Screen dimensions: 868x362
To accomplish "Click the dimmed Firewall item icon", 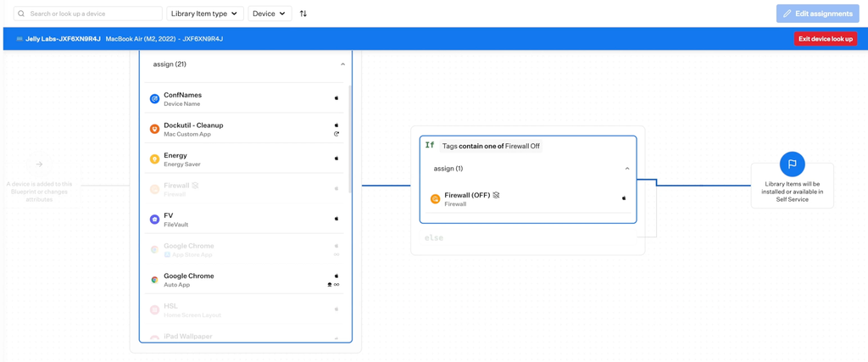I will 154,189.
